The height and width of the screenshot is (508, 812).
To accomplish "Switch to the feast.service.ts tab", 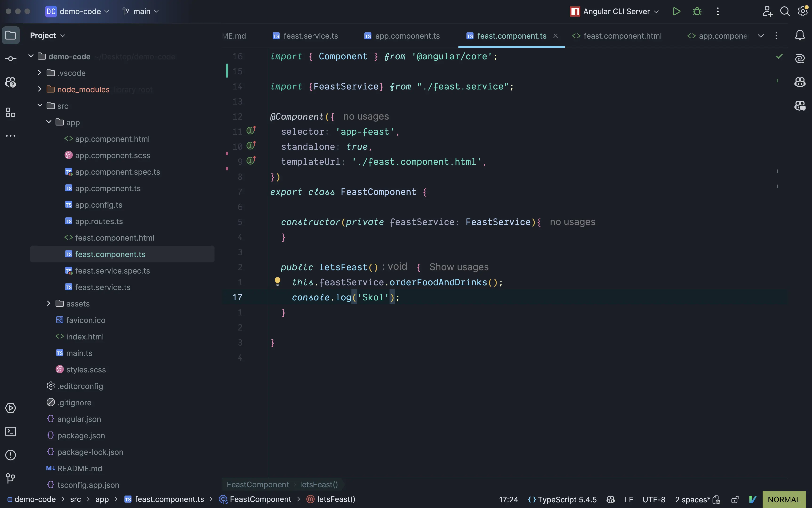I will point(305,36).
